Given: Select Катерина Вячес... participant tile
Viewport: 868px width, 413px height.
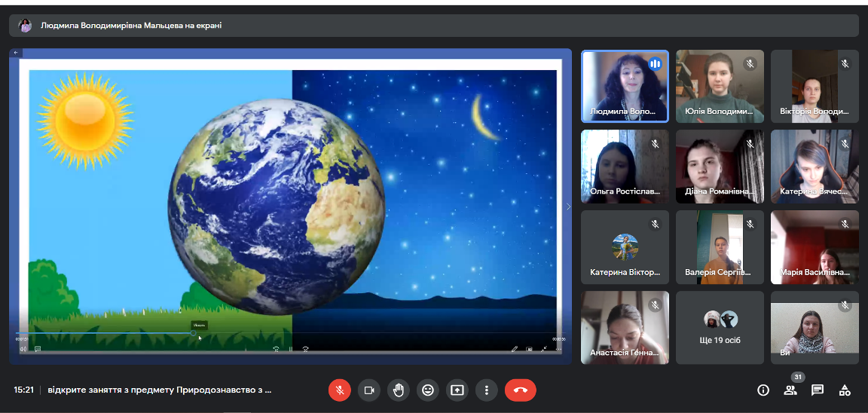Looking at the screenshot, I should click(815, 167).
